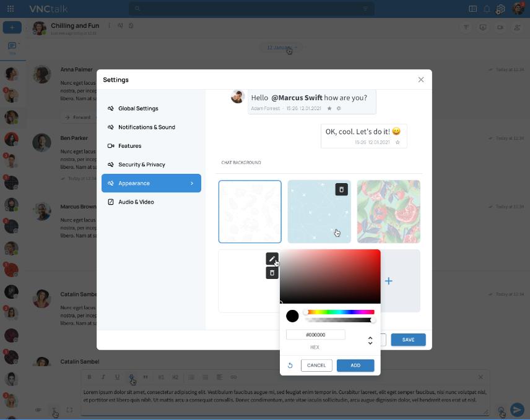
Task: Add a new background with the plus tile
Action: click(x=389, y=281)
